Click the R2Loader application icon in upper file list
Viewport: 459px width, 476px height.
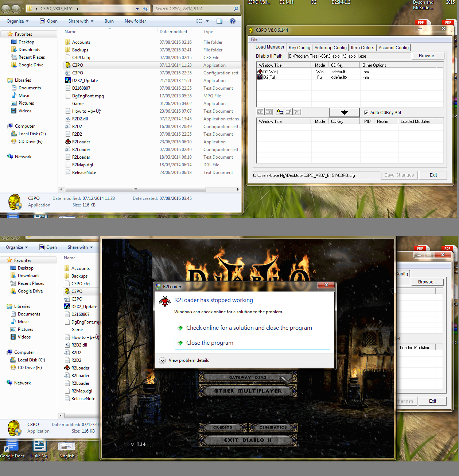[68, 142]
